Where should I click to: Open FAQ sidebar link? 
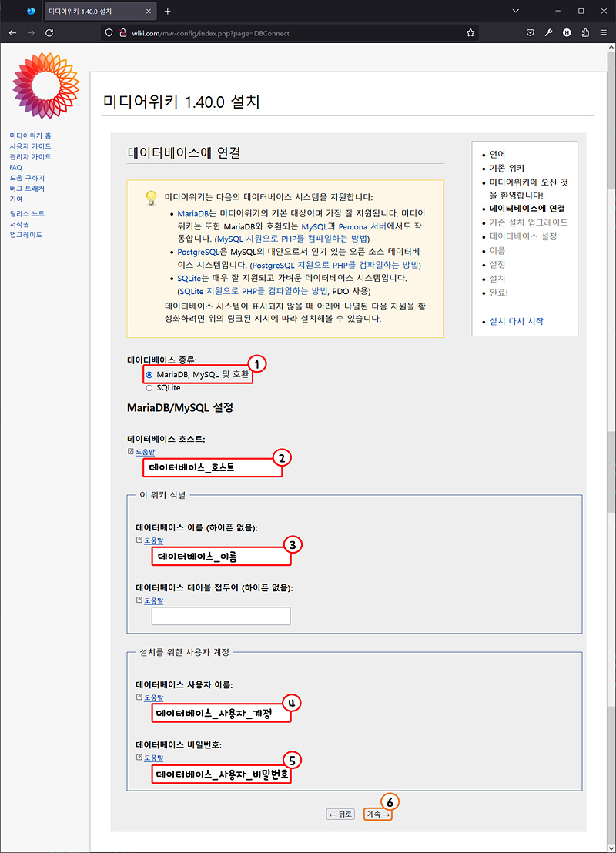(15, 168)
